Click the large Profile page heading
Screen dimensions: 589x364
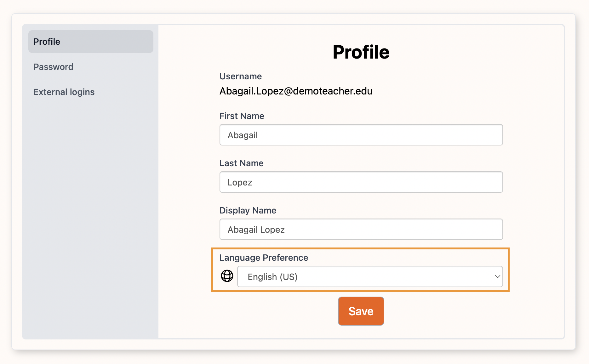361,52
